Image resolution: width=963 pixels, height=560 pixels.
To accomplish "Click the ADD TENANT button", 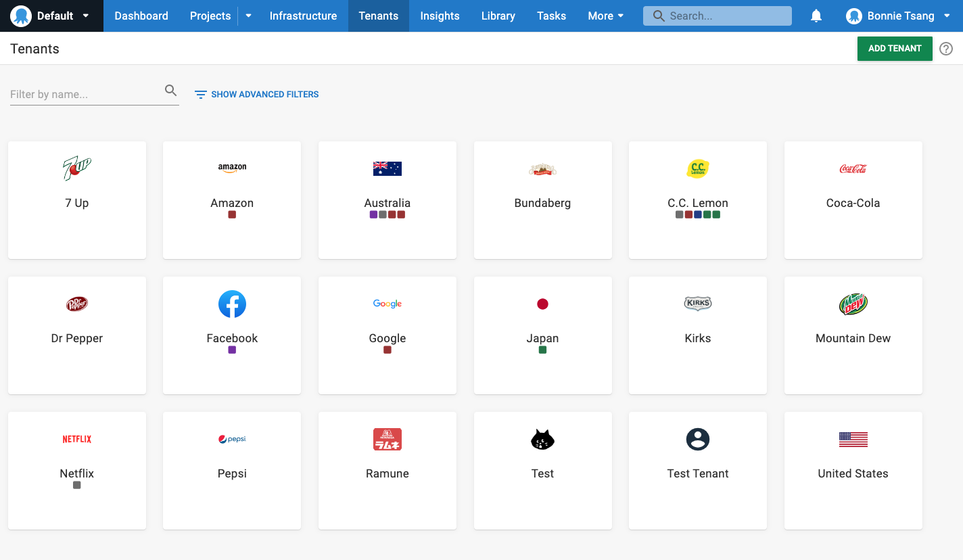I will [895, 49].
